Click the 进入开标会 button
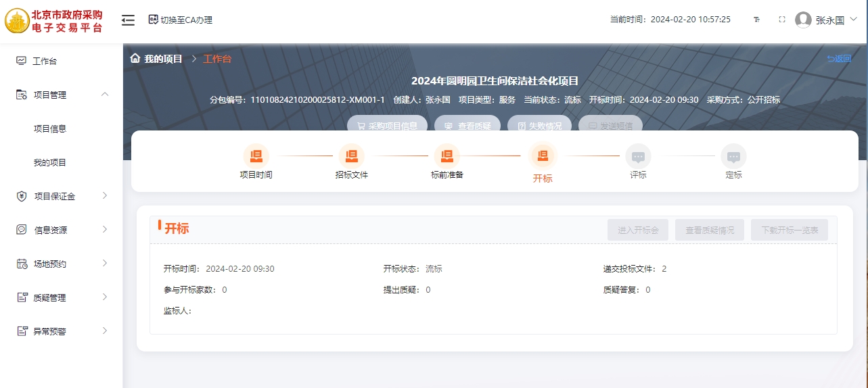Viewport: 868px width, 388px height. (x=638, y=230)
